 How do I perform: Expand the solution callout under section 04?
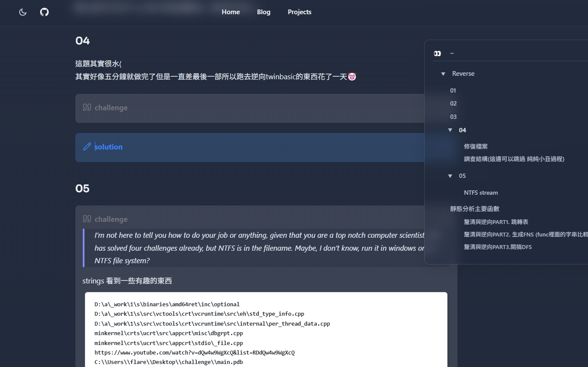pyautogui.click(x=109, y=147)
